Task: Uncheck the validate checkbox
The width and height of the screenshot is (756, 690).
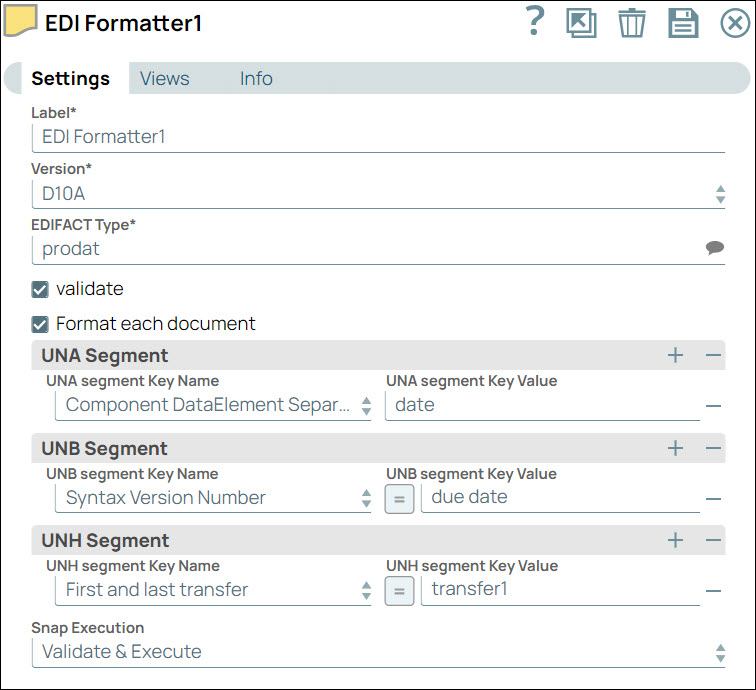Action: click(x=40, y=289)
